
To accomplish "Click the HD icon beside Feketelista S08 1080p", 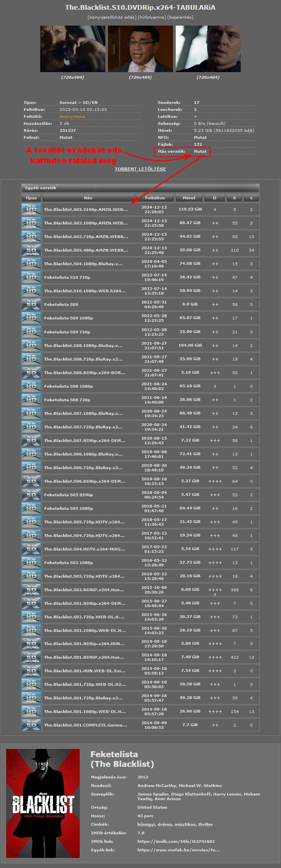I will (x=31, y=386).
